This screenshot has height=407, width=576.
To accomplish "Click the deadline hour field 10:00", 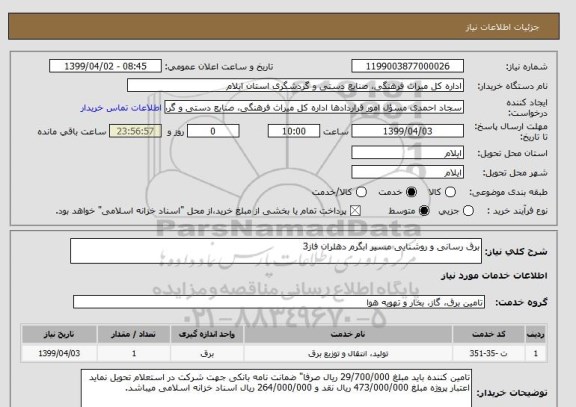I will (x=294, y=131).
